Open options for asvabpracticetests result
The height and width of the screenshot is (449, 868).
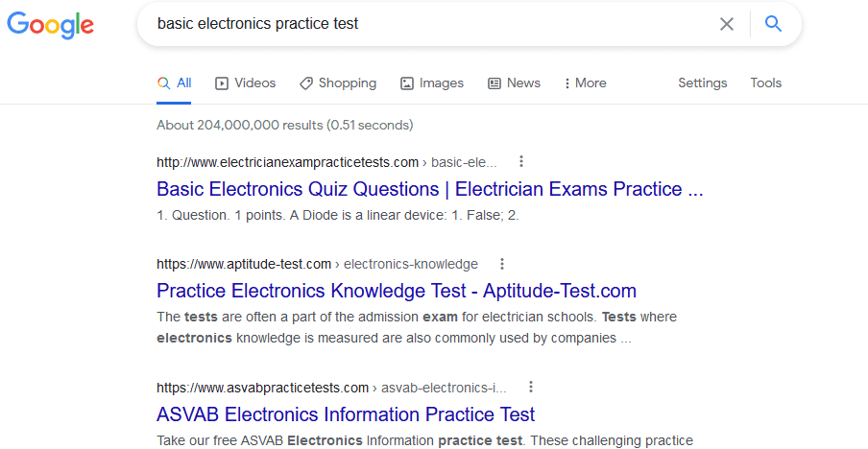531,387
